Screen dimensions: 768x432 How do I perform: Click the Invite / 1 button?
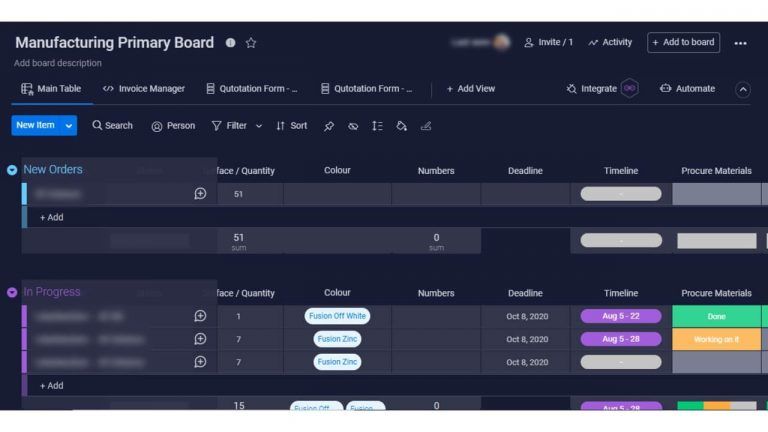tap(549, 42)
